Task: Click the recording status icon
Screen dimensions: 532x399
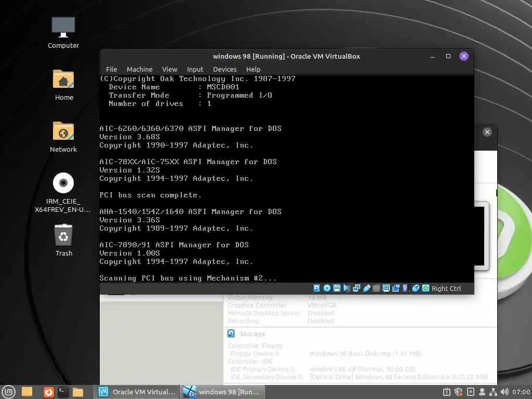Action: [396, 288]
